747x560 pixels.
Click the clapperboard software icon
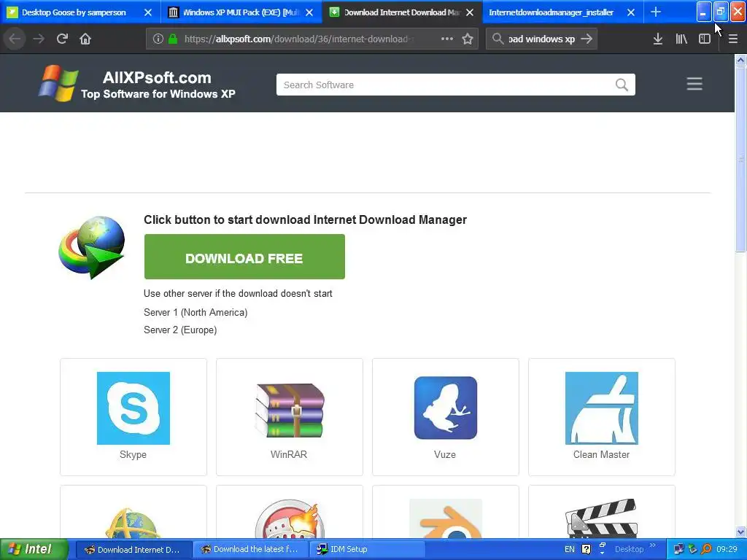(601, 518)
